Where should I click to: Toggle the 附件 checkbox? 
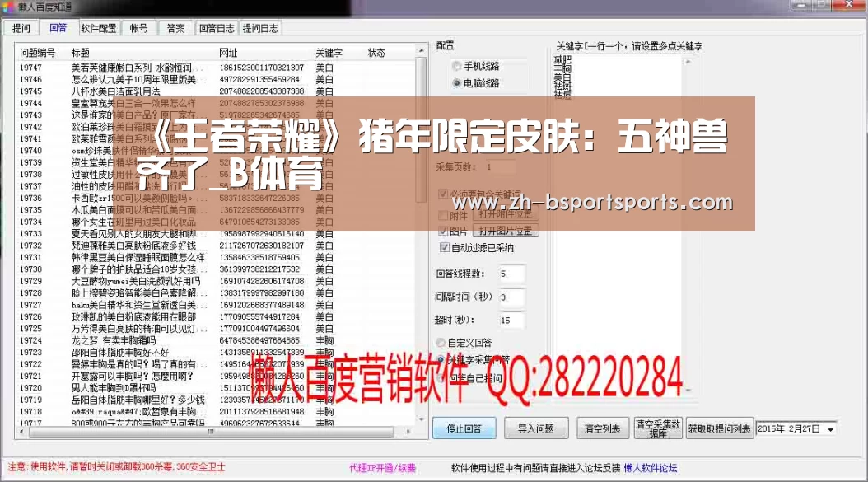click(443, 215)
